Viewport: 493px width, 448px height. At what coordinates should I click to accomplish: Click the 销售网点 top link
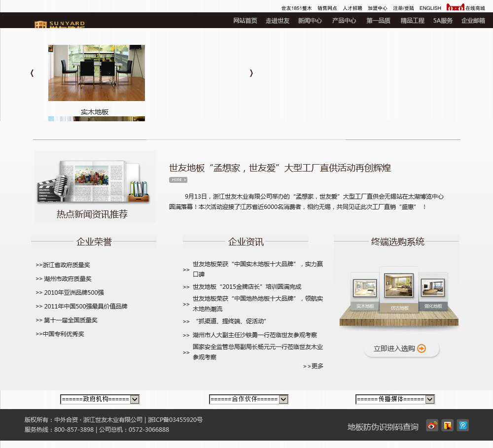[327, 8]
